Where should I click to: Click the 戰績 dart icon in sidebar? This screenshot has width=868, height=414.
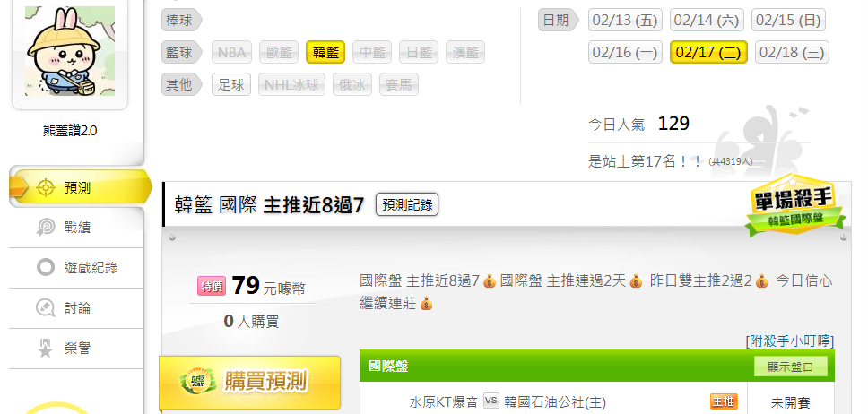pyautogui.click(x=46, y=228)
